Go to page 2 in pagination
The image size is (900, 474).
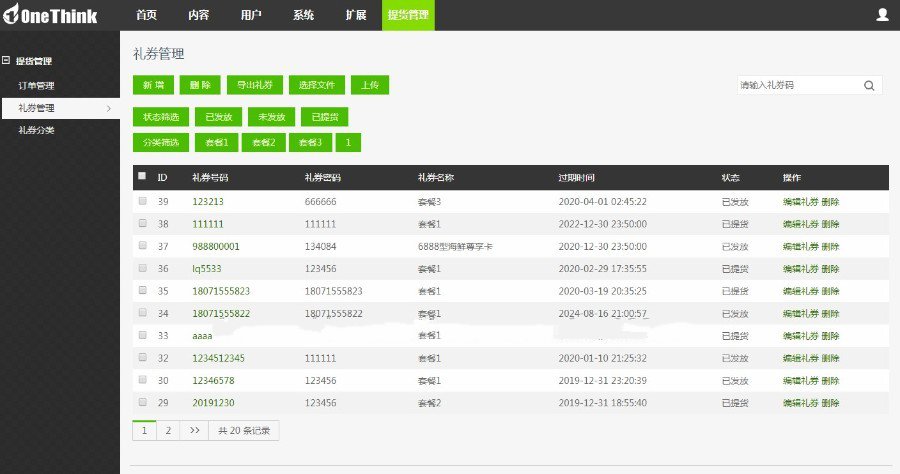click(168, 430)
